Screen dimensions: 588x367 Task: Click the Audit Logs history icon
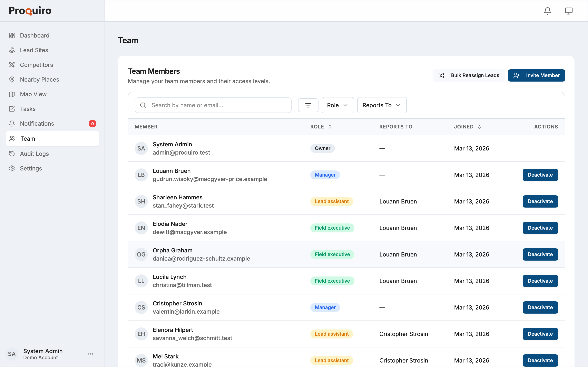click(12, 154)
